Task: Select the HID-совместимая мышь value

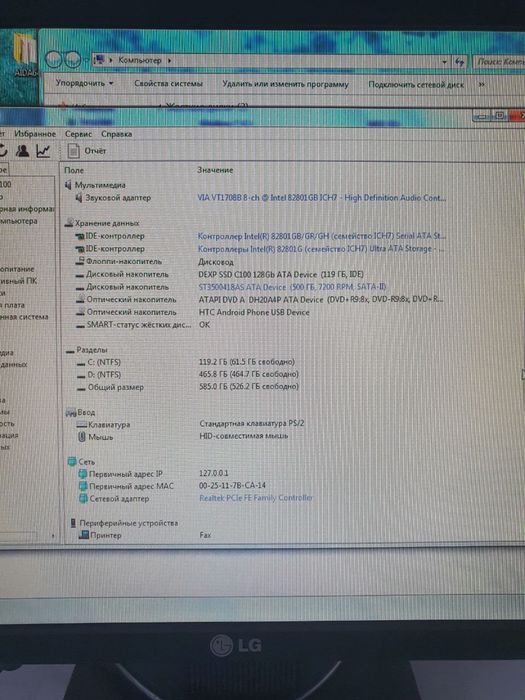Action: pos(244,435)
